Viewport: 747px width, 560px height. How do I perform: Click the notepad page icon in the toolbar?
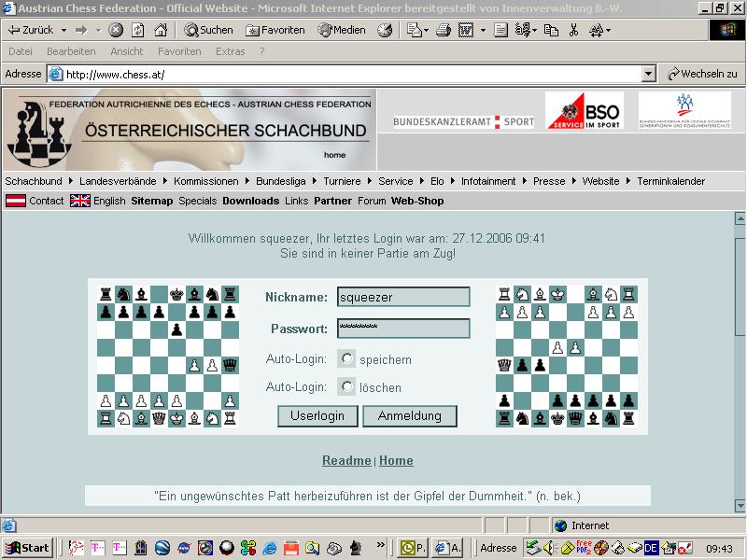[x=500, y=31]
